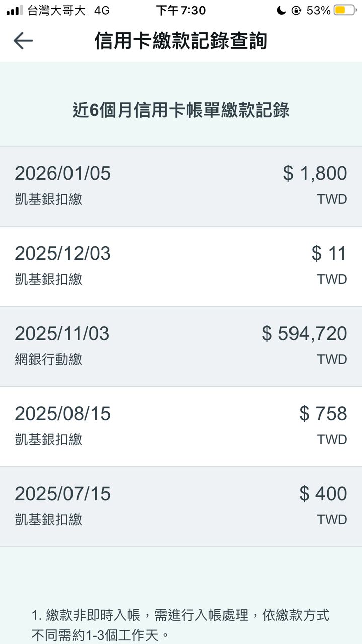The width and height of the screenshot is (362, 644).
Task: Select the $ 400 payment amount
Action: pyautogui.click(x=323, y=493)
